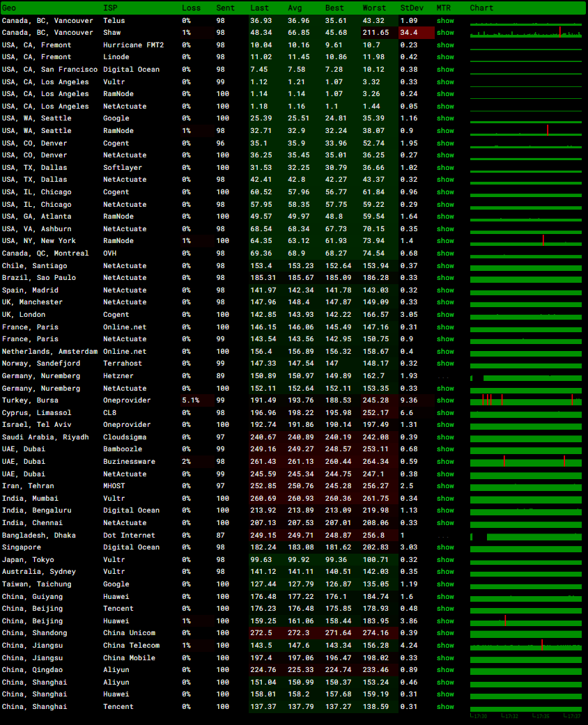Show MTR for Turkey, Bursa Oneprovider
The height and width of the screenshot is (725, 588).
tap(445, 400)
